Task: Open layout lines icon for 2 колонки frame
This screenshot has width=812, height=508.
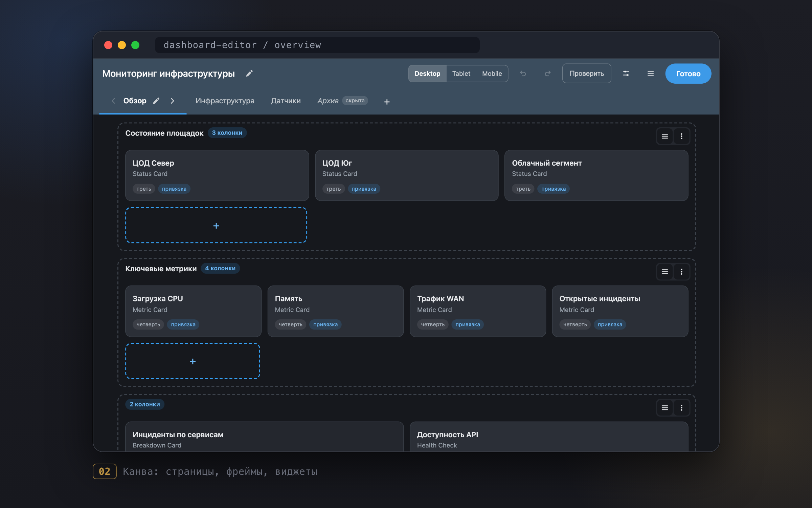Action: [x=665, y=408]
